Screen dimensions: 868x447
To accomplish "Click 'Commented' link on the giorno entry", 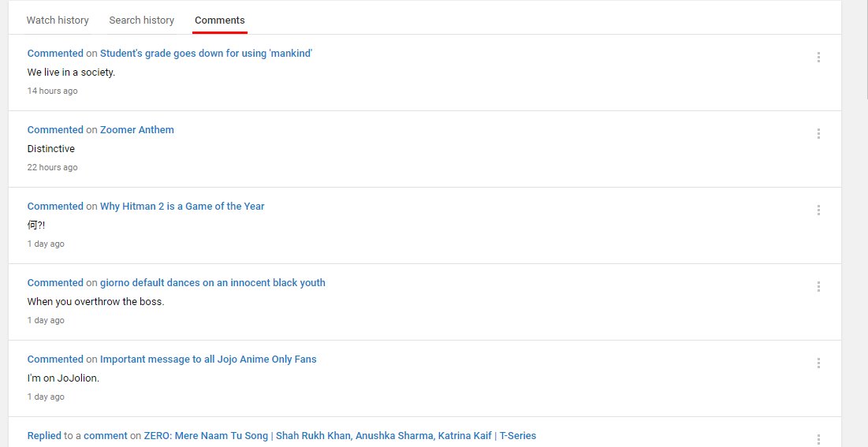I will click(55, 283).
